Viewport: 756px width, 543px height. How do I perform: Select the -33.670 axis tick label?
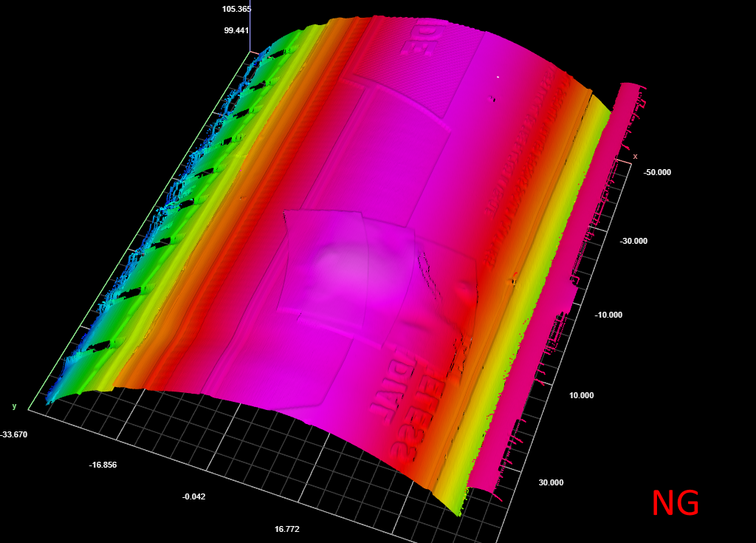[14, 434]
